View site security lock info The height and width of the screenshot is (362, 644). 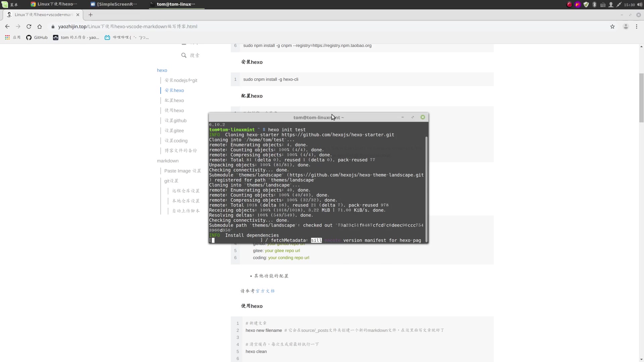(x=53, y=26)
